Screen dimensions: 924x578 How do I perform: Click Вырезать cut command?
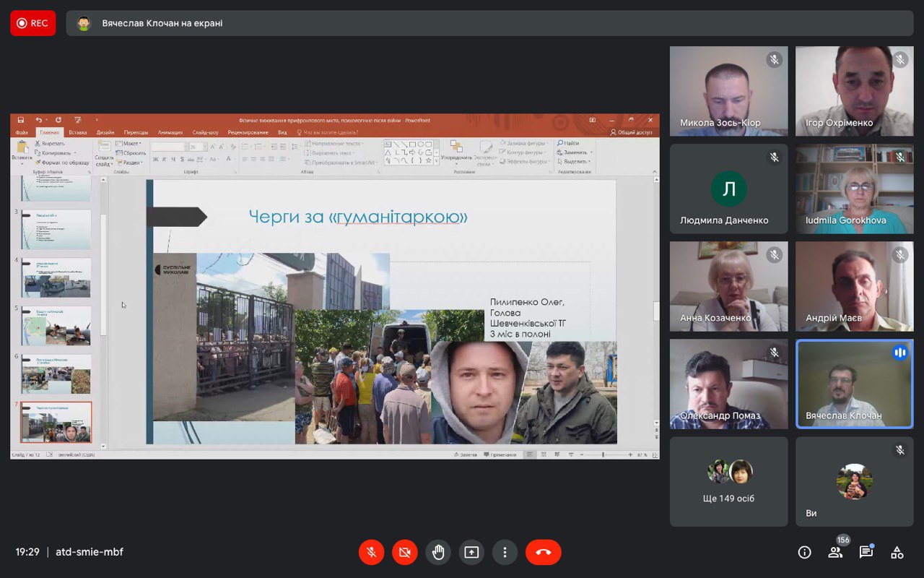[49, 143]
